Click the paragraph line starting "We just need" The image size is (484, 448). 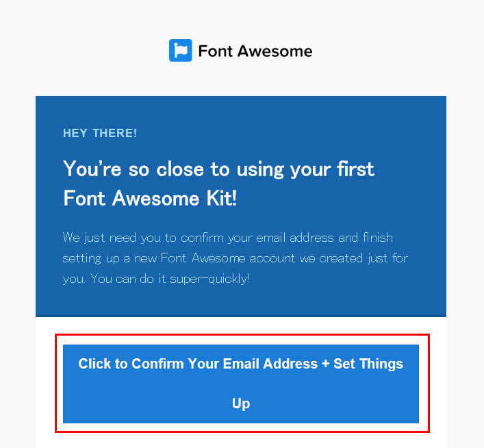pos(227,238)
